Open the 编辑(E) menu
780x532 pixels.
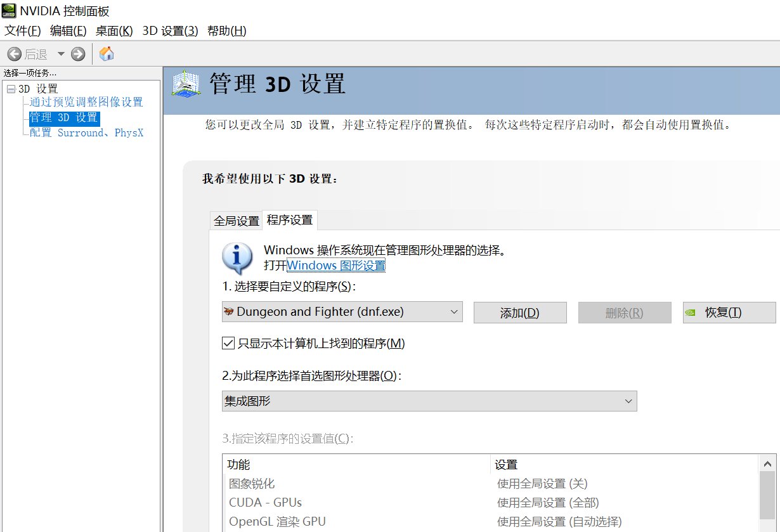[x=68, y=30]
